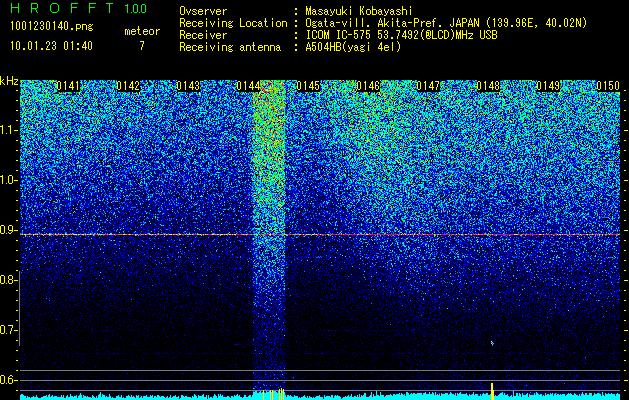The width and height of the screenshot is (629, 400).
Task: Click the 0.9 kHz axis label
Action: [x=7, y=230]
